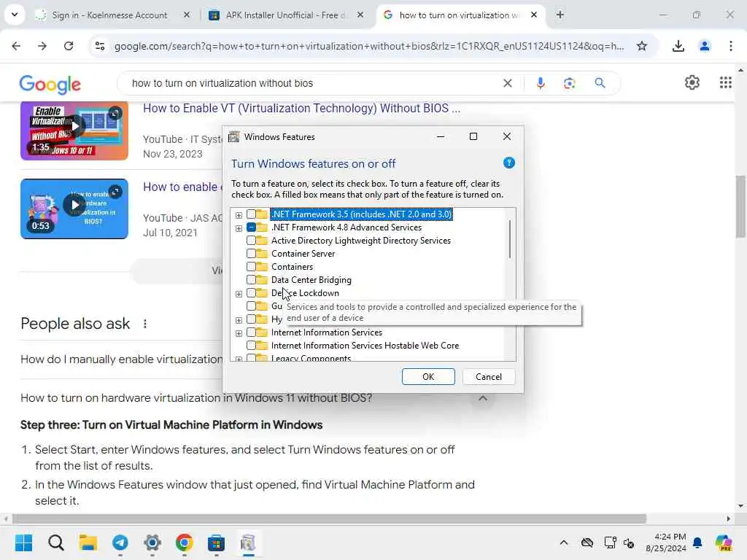The height and width of the screenshot is (560, 747).
Task: Open the new tab plus button
Action: point(560,15)
